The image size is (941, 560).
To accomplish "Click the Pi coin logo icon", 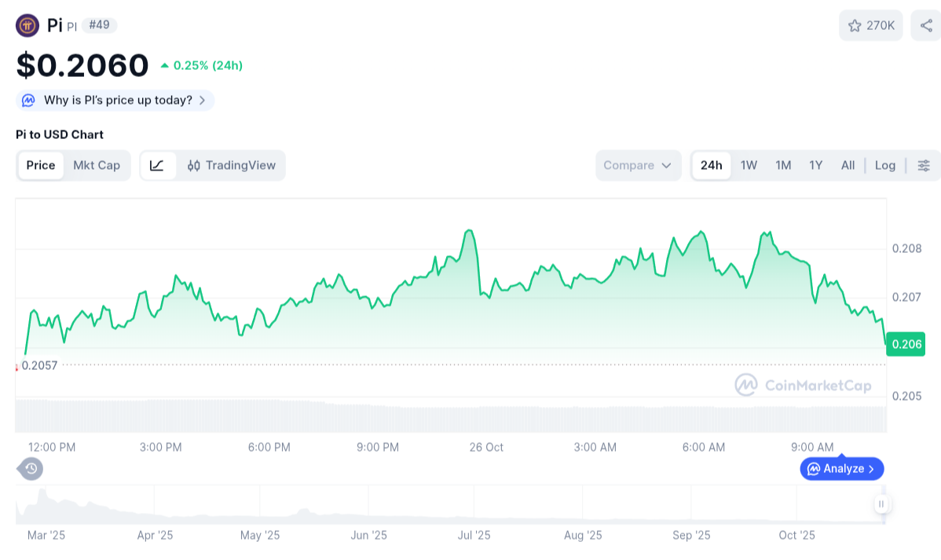I will 27,25.
